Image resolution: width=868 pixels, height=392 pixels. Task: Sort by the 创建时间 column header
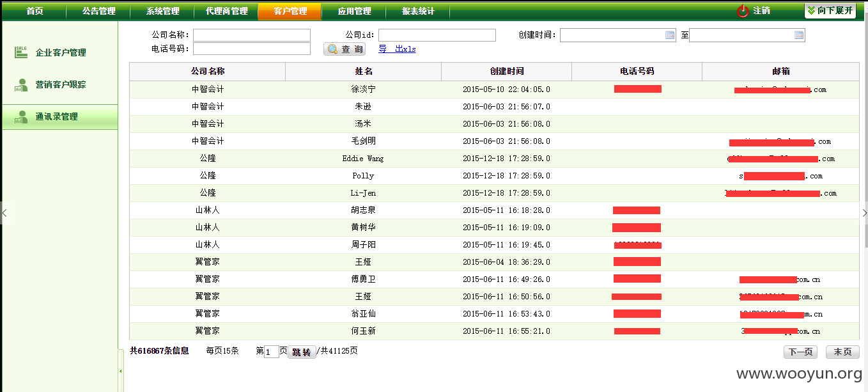(x=507, y=71)
